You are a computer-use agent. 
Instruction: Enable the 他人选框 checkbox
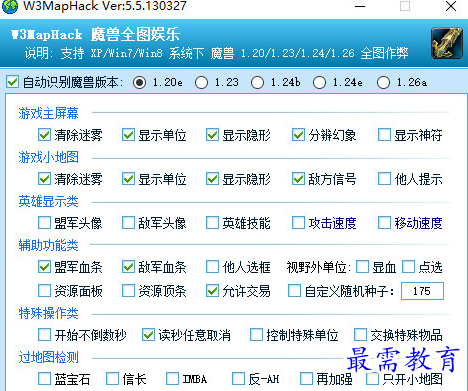[212, 267]
